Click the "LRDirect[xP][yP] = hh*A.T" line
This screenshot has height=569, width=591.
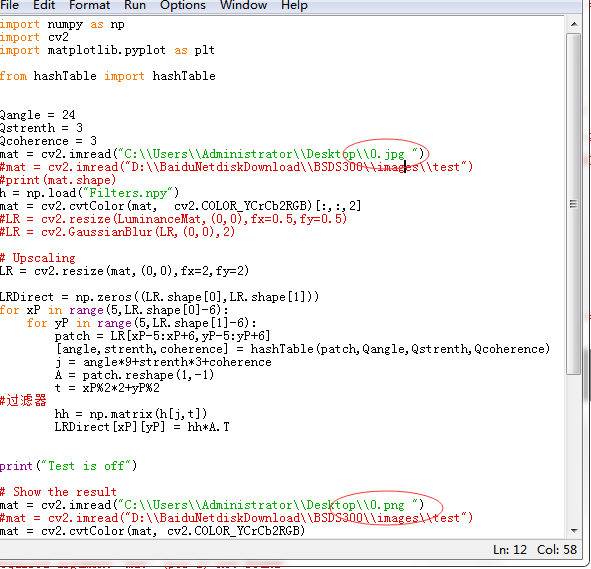pos(142,427)
